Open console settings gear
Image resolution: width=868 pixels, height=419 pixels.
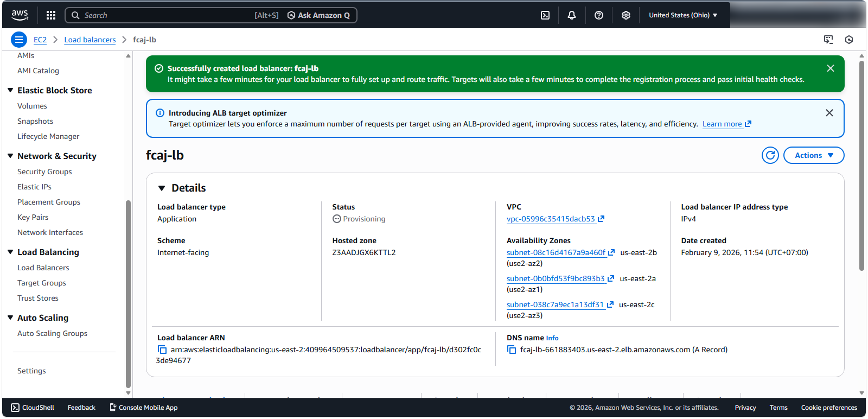click(626, 15)
